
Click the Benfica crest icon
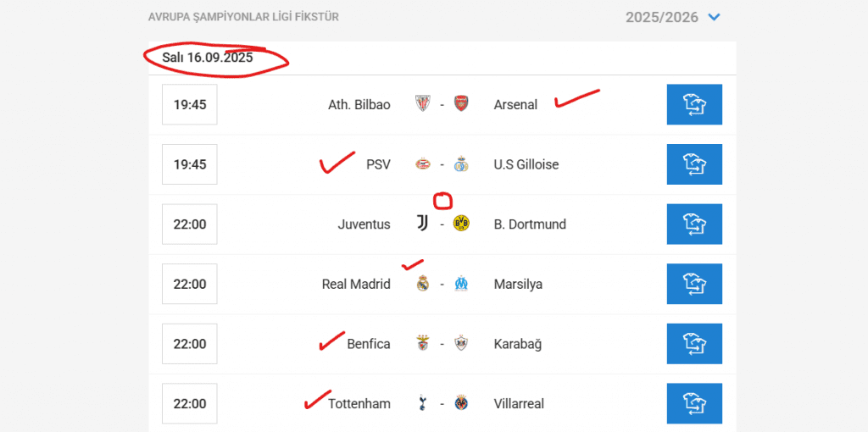pyautogui.click(x=422, y=344)
